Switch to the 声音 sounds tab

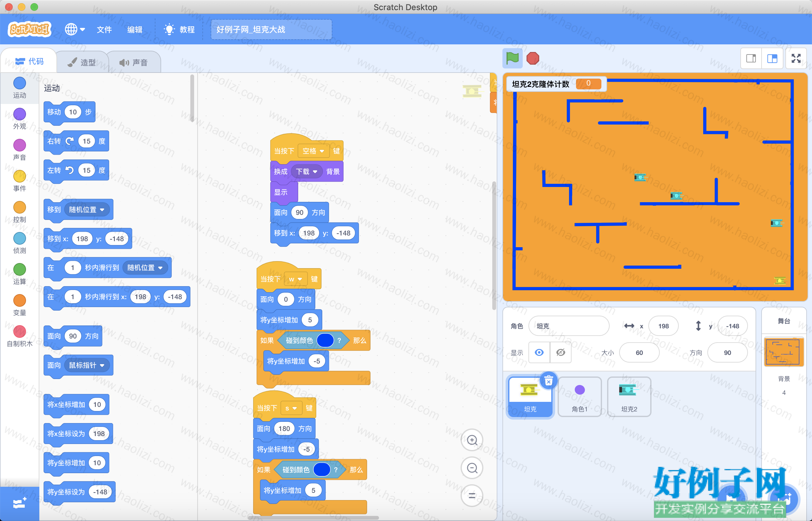(x=134, y=62)
